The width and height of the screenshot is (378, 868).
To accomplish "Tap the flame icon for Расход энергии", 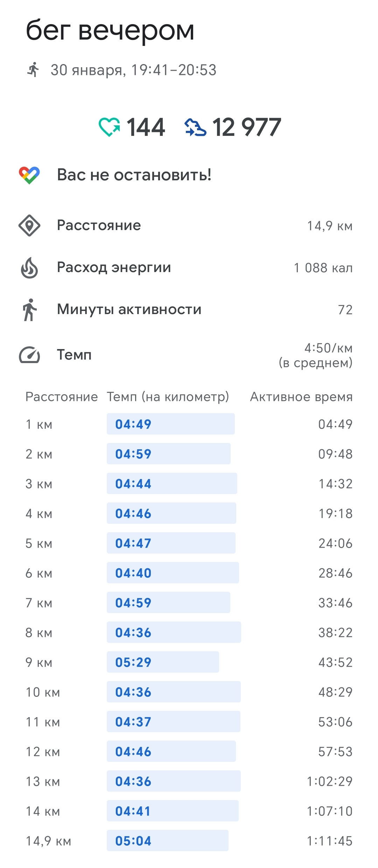I will tap(29, 268).
